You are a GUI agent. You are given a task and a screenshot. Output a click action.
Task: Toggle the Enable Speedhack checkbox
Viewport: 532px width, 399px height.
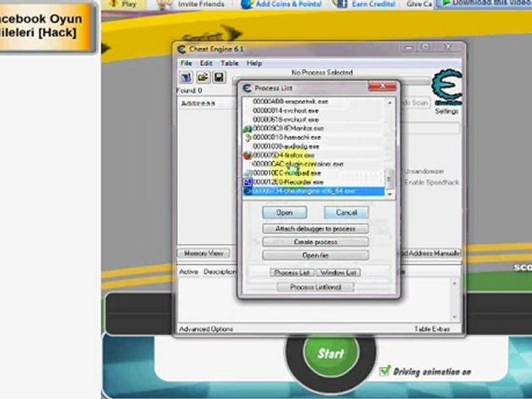[431, 182]
